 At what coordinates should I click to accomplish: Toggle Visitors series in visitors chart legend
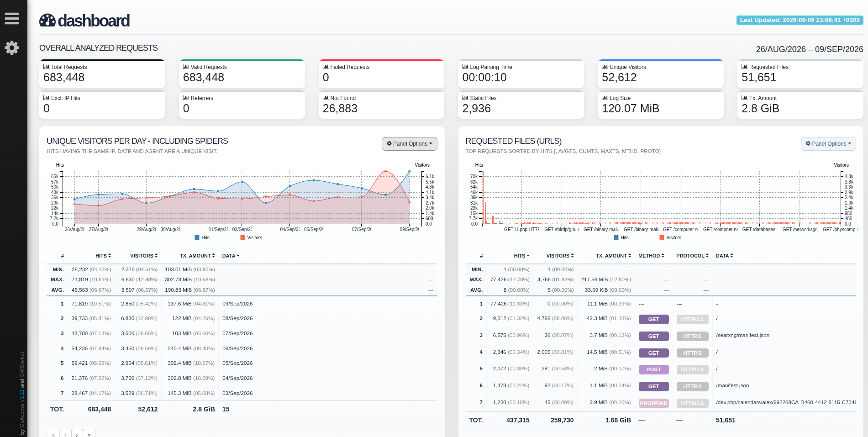[x=251, y=237]
